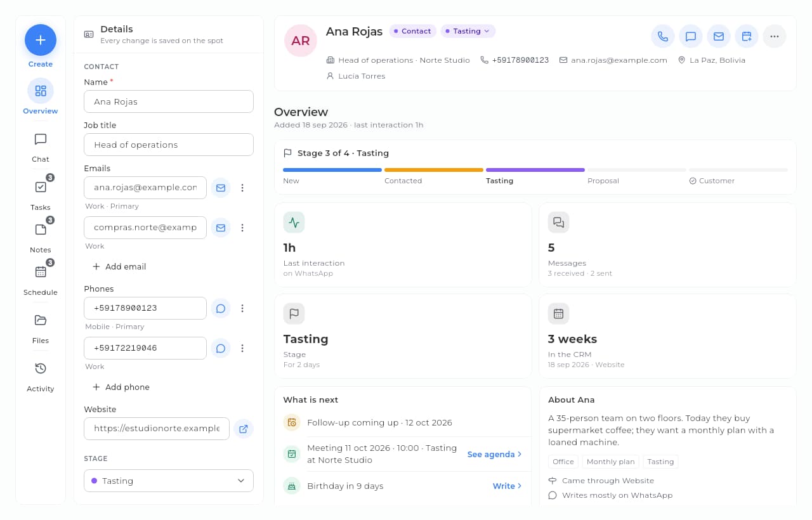Screen dimensions: 812x520
Task: Go to Tasks in the sidebar
Action: coord(41,194)
